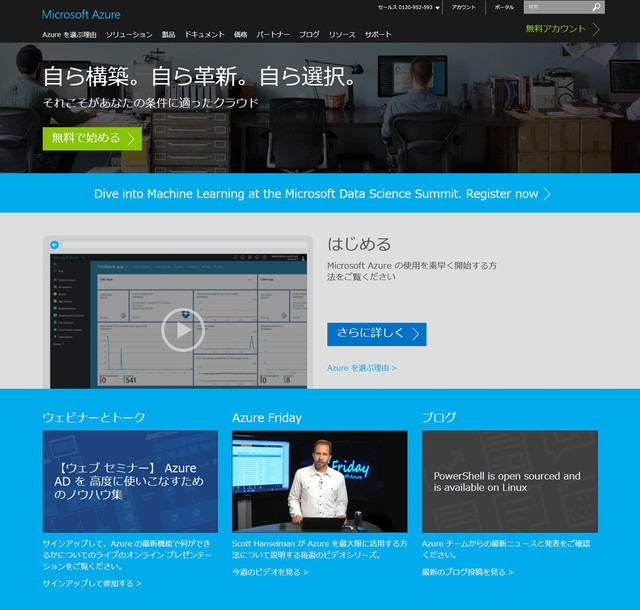Click the さらに詳しく button
This screenshot has height=610, width=640.
(377, 334)
